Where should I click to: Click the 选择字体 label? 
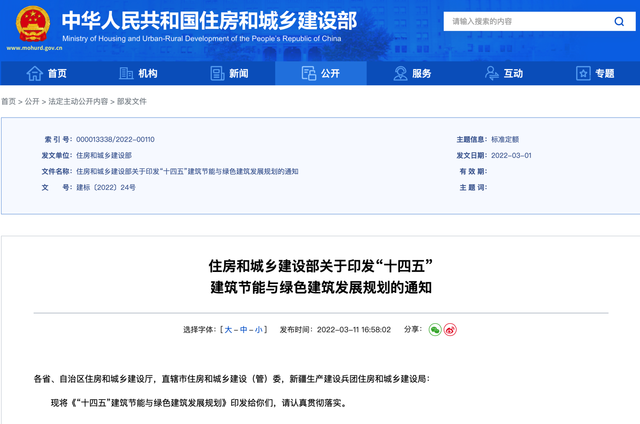pyautogui.click(x=199, y=330)
